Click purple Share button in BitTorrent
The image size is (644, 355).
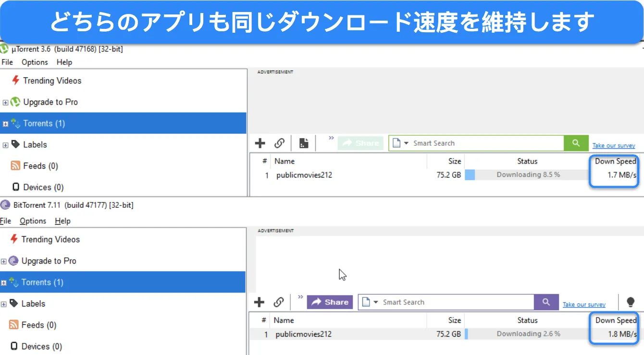pyautogui.click(x=330, y=302)
